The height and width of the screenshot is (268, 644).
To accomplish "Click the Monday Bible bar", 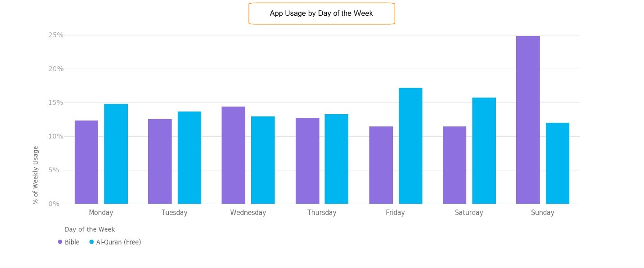I will [86, 162].
